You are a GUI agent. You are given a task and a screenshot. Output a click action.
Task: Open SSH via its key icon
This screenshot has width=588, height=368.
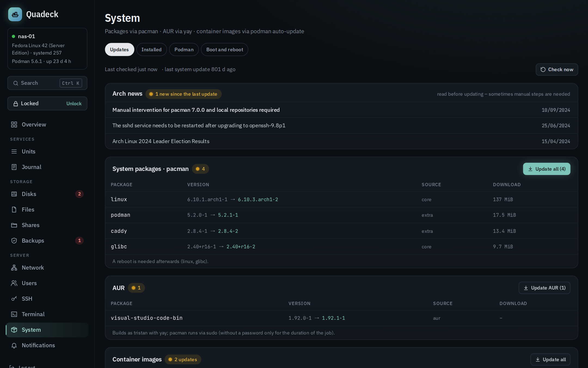point(14,299)
